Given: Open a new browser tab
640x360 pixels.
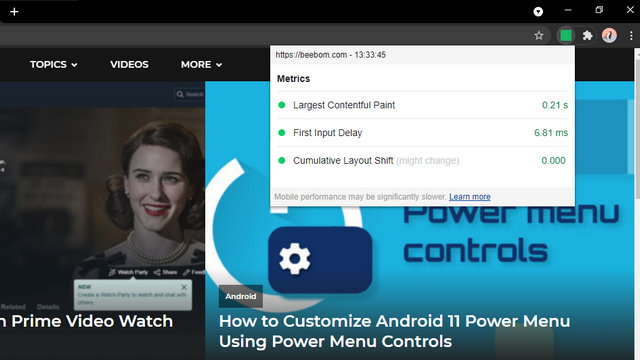Looking at the screenshot, I should 14,12.
